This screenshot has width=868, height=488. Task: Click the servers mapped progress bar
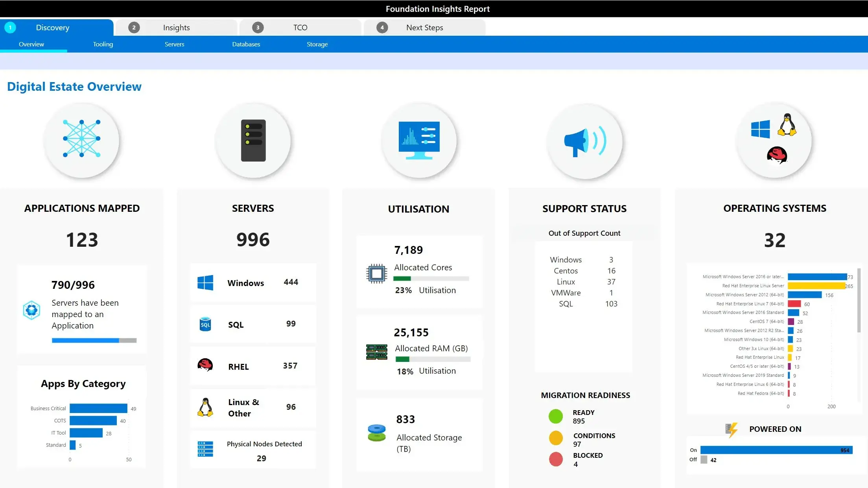tap(94, 340)
